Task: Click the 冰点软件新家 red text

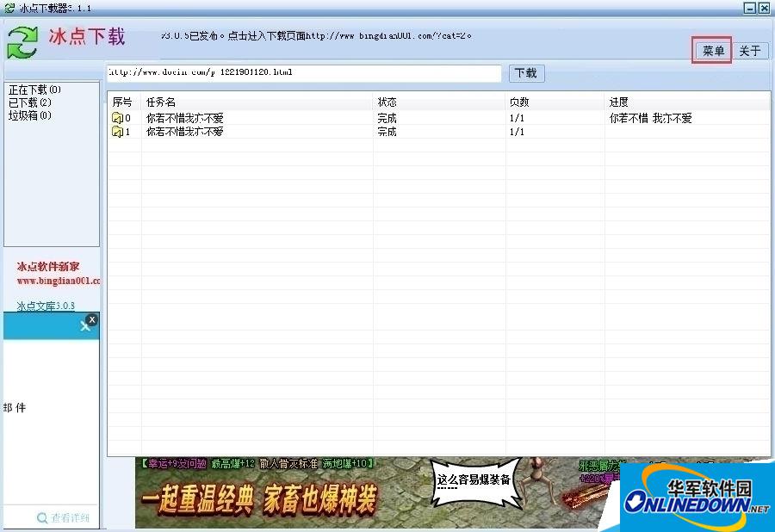Action: coord(48,267)
